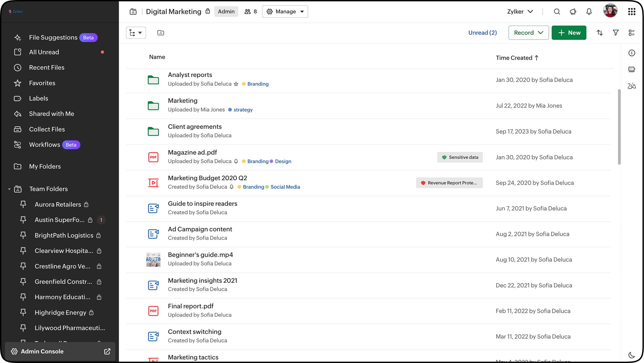Toggle notification bell on Magazine ad.pdf
This screenshot has width=644, height=363.
236,161
